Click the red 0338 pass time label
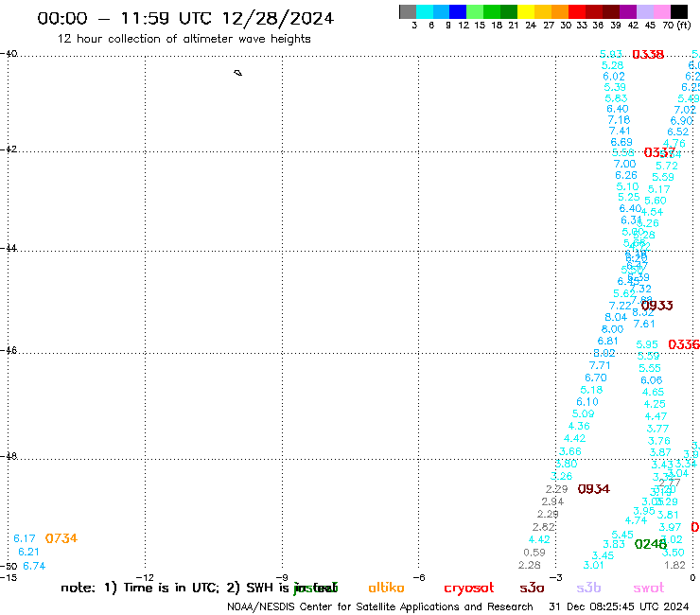This screenshot has height=615, width=700. (648, 55)
